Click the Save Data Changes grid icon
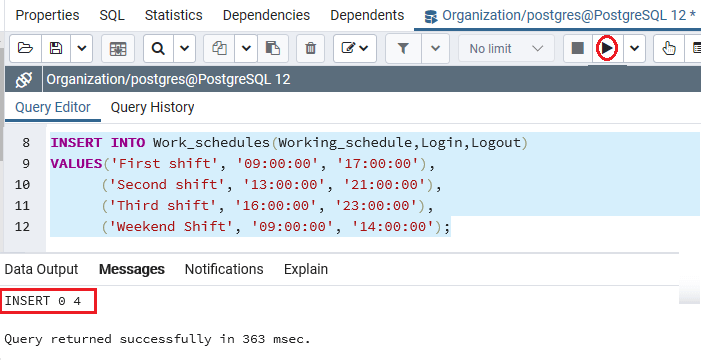This screenshot has height=360, width=701. click(118, 48)
